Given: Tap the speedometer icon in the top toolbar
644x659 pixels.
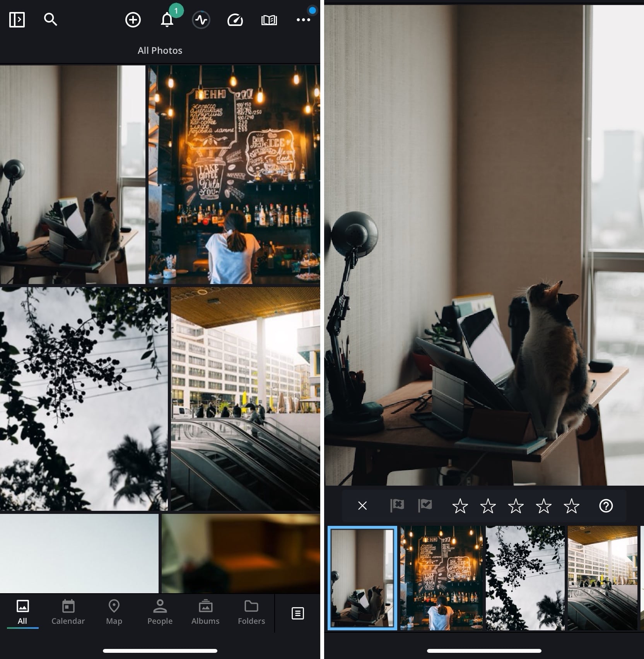Looking at the screenshot, I should tap(235, 19).
